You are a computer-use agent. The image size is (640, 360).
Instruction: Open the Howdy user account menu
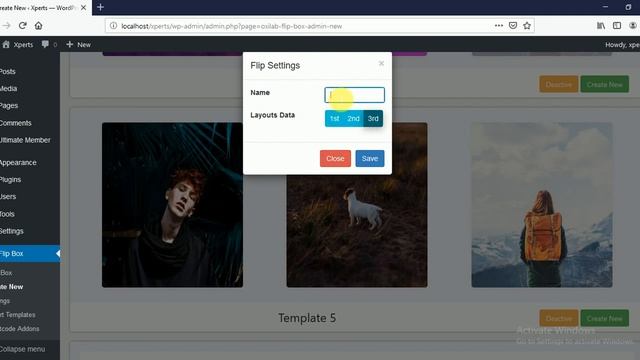point(622,44)
